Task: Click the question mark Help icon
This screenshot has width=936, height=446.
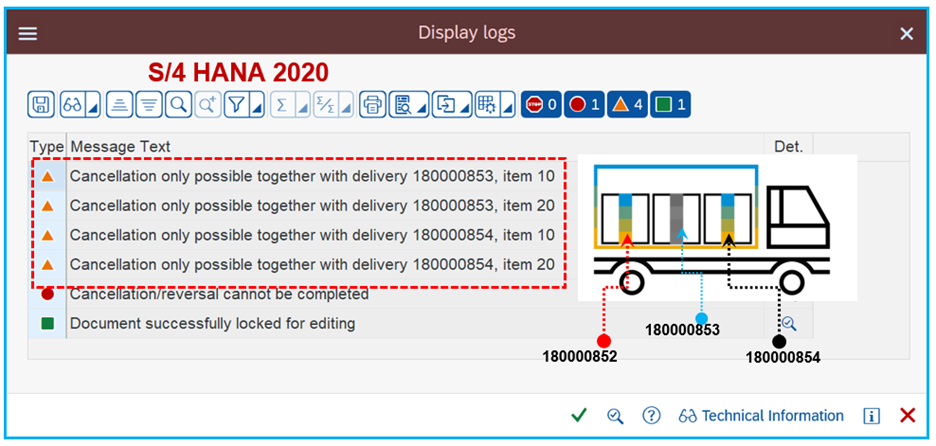Action: click(x=651, y=416)
